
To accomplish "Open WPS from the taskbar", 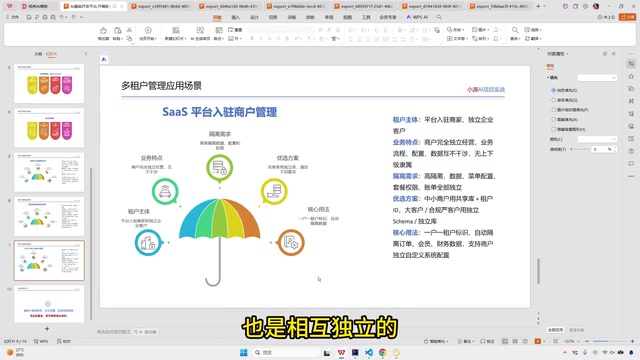I will [x=341, y=352].
